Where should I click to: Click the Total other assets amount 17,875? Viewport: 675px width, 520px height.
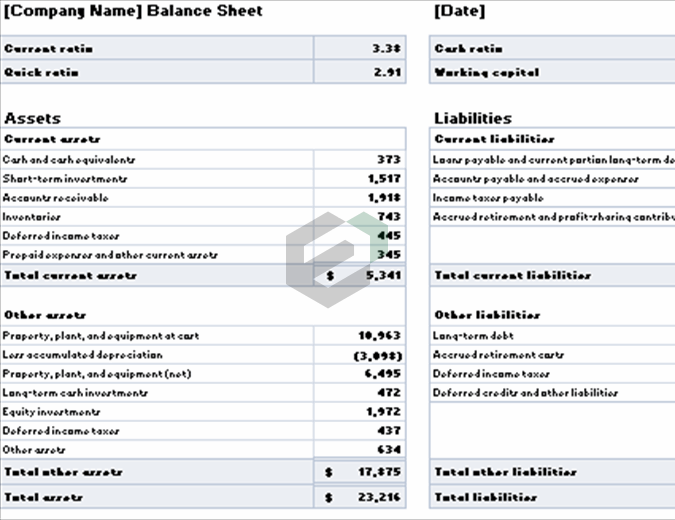click(x=379, y=471)
